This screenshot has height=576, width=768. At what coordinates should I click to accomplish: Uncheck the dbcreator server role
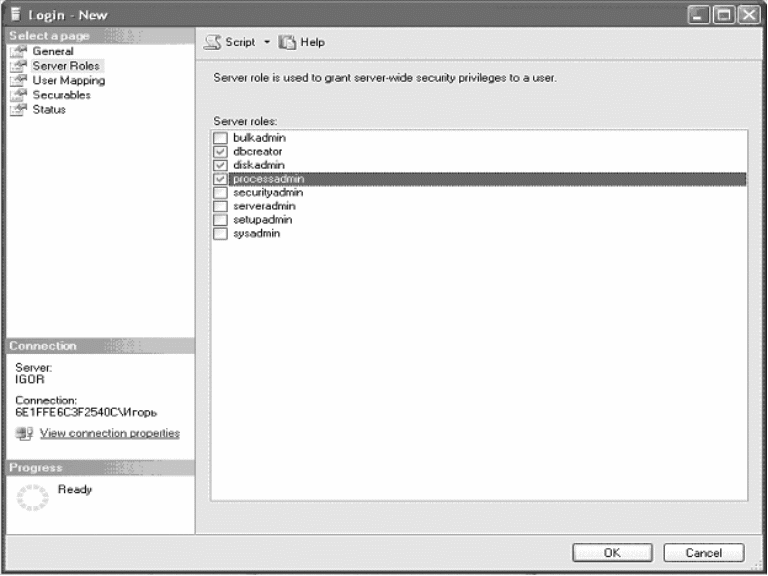click(x=221, y=152)
